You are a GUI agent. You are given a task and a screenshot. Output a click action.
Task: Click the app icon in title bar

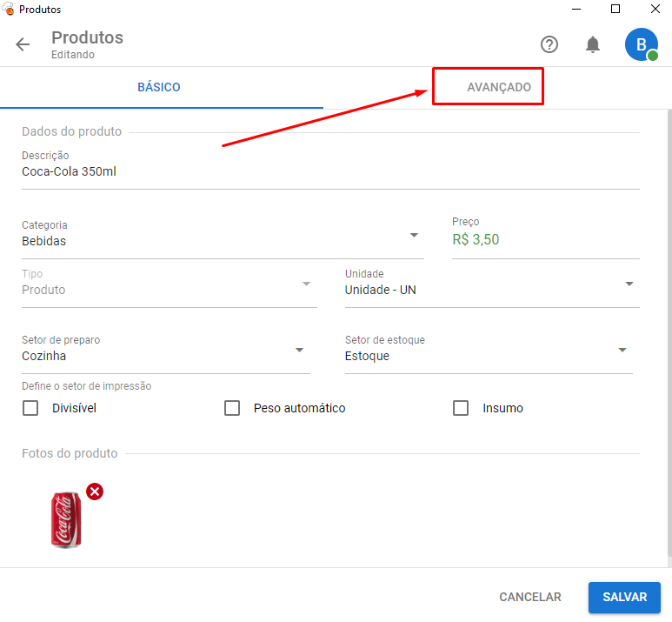9,9
